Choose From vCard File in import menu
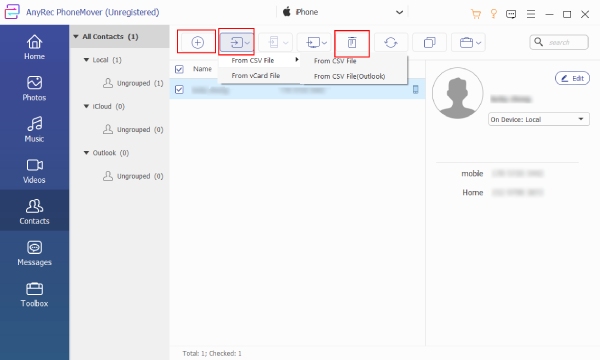 point(259,76)
